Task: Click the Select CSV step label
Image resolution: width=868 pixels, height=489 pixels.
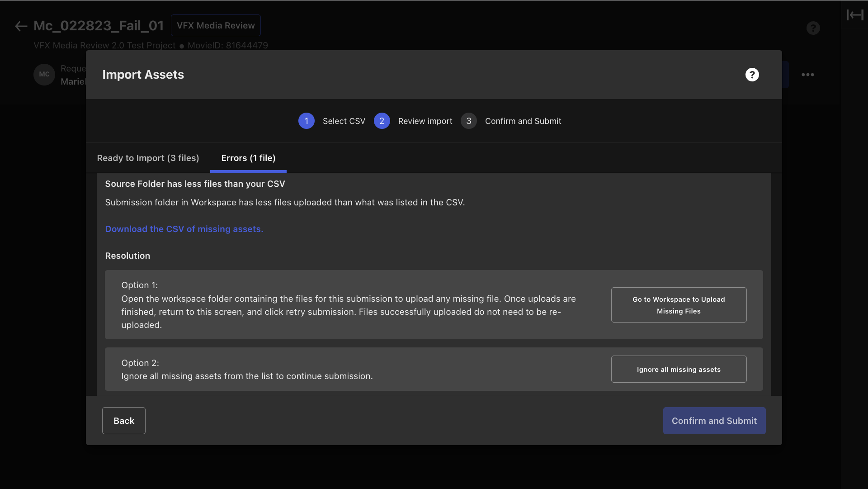Action: (x=344, y=121)
